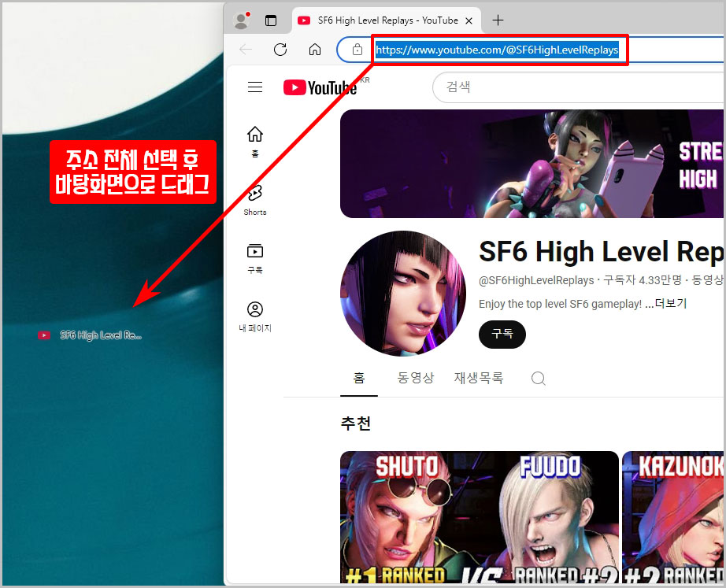Screen dimensions: 726x588
Task: Click the 추천 section heading
Action: click(356, 423)
